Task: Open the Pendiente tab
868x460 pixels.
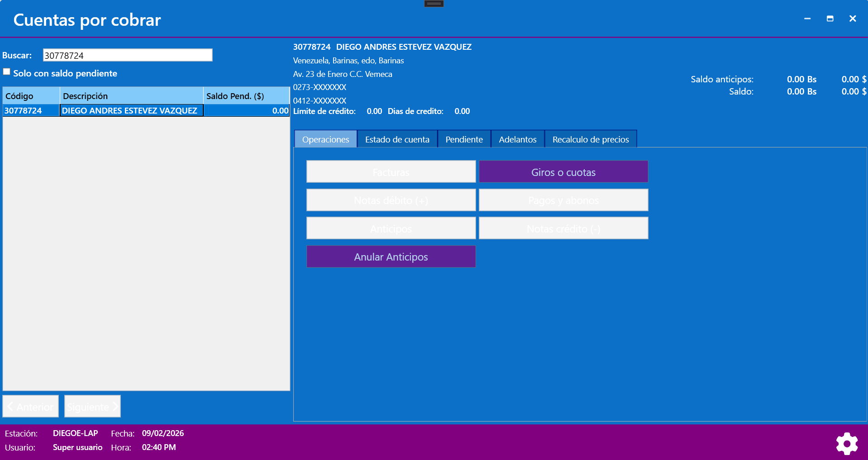Action: pyautogui.click(x=464, y=139)
